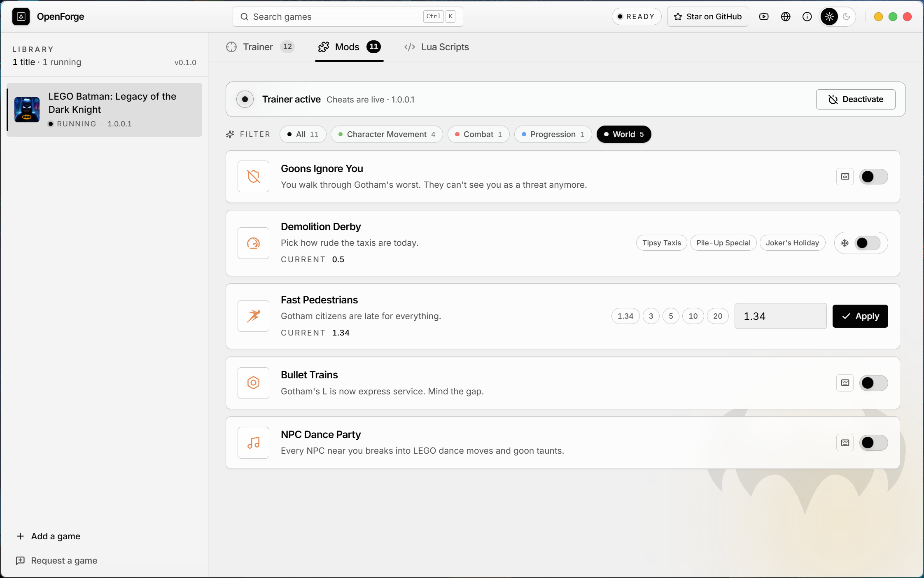Select Joker's Holiday preset
This screenshot has width=924, height=578.
[792, 243]
